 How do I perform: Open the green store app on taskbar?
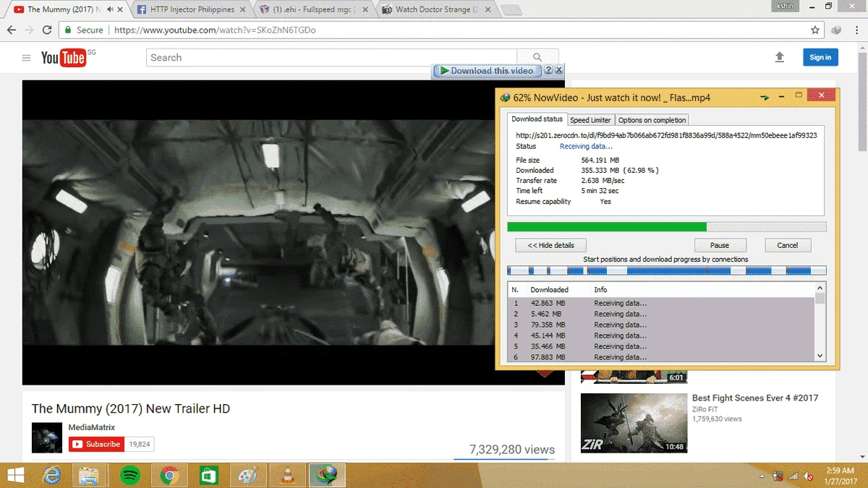[208, 475]
